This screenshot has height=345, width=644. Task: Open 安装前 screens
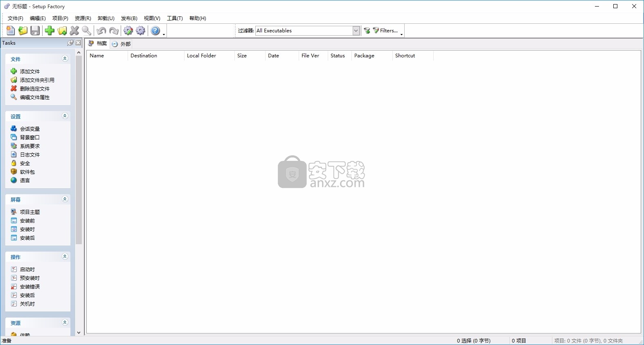pyautogui.click(x=27, y=220)
